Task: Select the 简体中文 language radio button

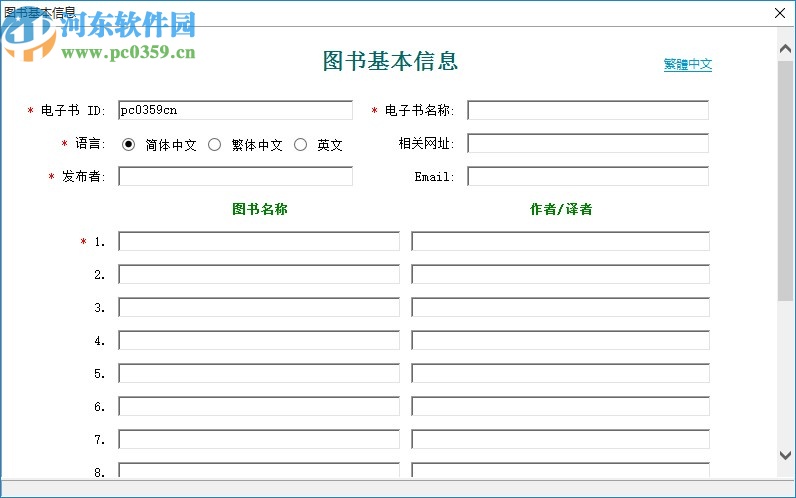Action: 128,145
